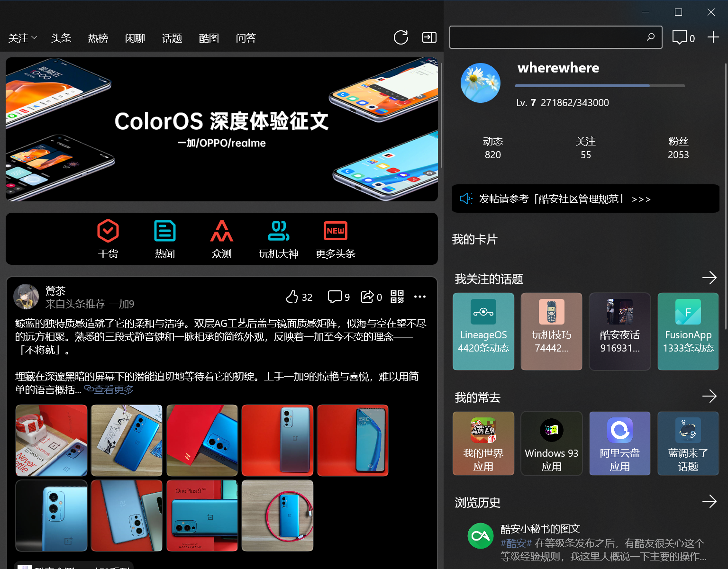Click wherewhere's profile avatar
Screen dimensions: 728x569
[481, 83]
